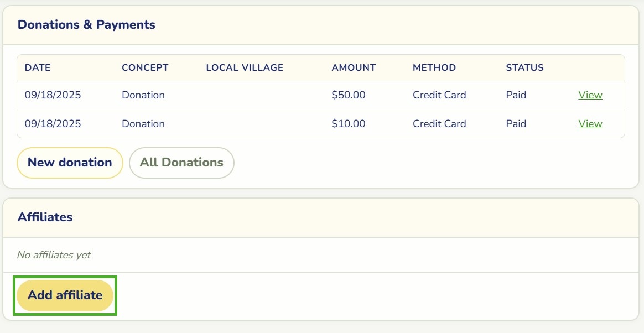
Task: Click the date in the $50.00 donation row
Action: (53, 95)
